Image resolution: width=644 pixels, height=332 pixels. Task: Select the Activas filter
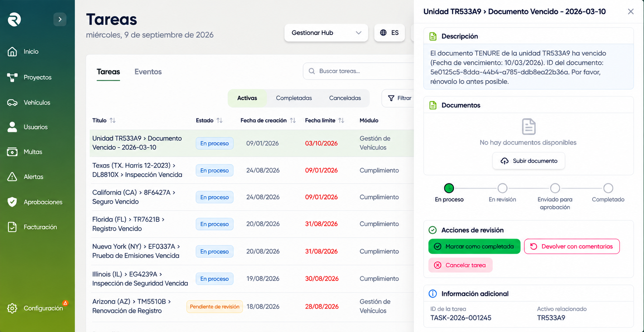coord(247,98)
